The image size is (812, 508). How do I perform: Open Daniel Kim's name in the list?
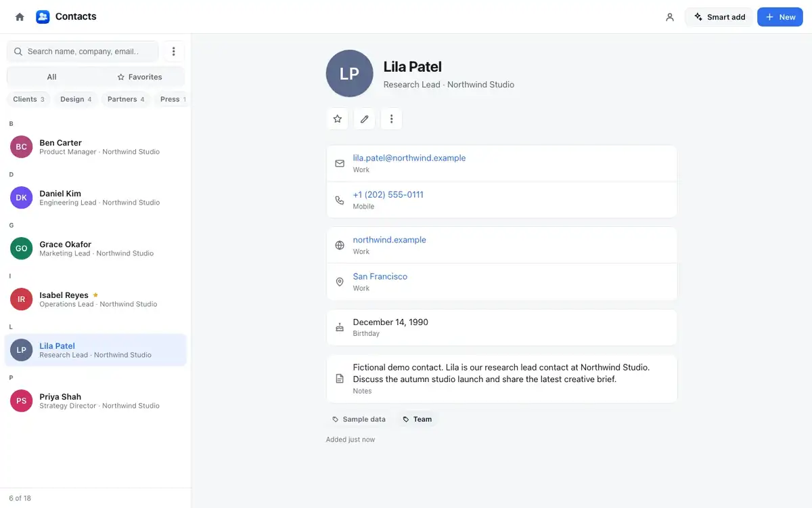coord(60,194)
